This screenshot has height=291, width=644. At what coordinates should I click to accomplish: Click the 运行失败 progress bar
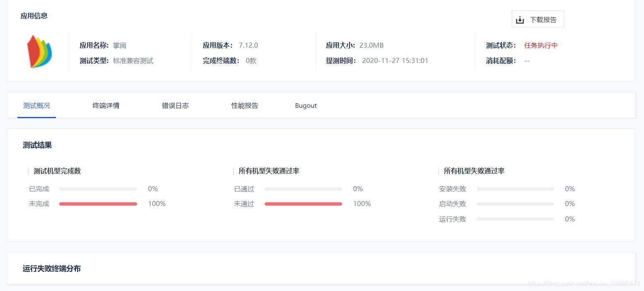coord(515,219)
